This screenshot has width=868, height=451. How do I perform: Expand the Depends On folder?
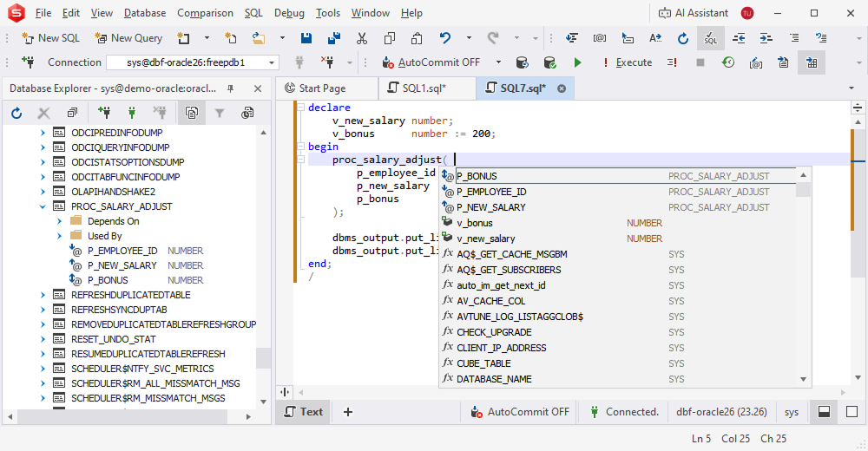click(59, 221)
